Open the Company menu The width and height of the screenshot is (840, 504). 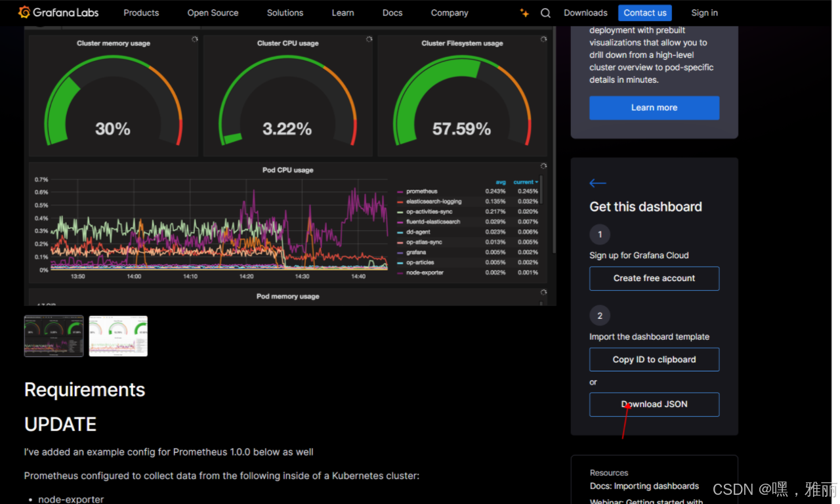(450, 12)
